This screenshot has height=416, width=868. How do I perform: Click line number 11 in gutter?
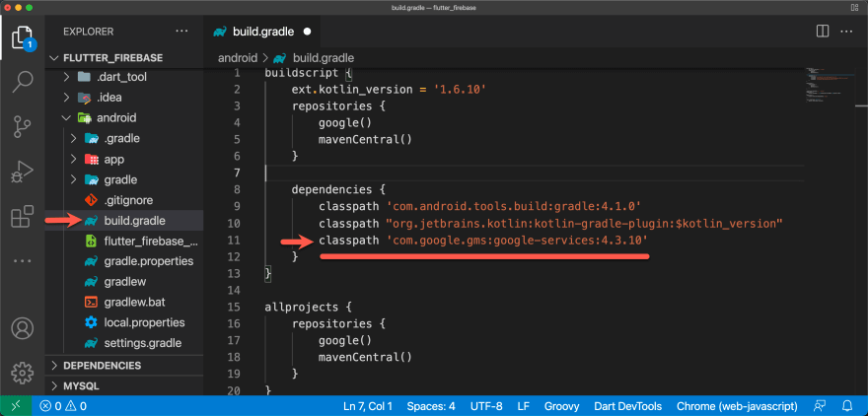pyautogui.click(x=234, y=241)
